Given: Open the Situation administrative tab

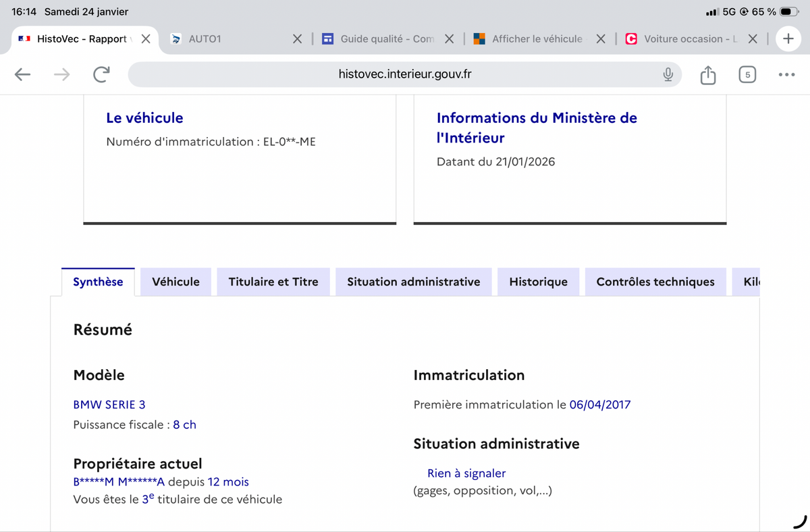Looking at the screenshot, I should click(414, 282).
